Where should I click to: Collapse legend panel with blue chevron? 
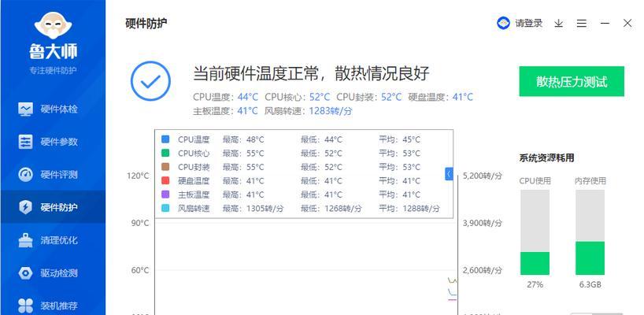coord(449,174)
